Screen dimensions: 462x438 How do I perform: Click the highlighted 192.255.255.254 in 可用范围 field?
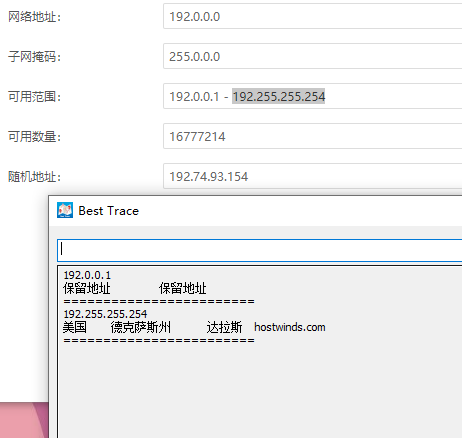point(279,96)
